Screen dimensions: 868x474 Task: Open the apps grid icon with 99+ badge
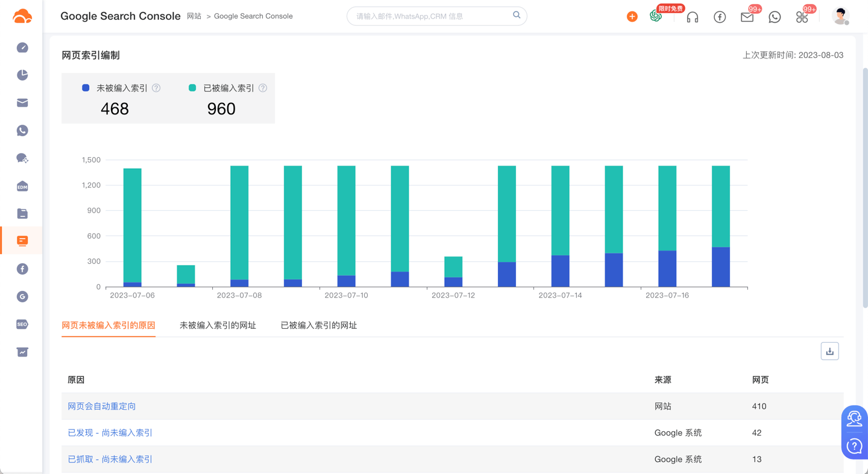pyautogui.click(x=802, y=17)
